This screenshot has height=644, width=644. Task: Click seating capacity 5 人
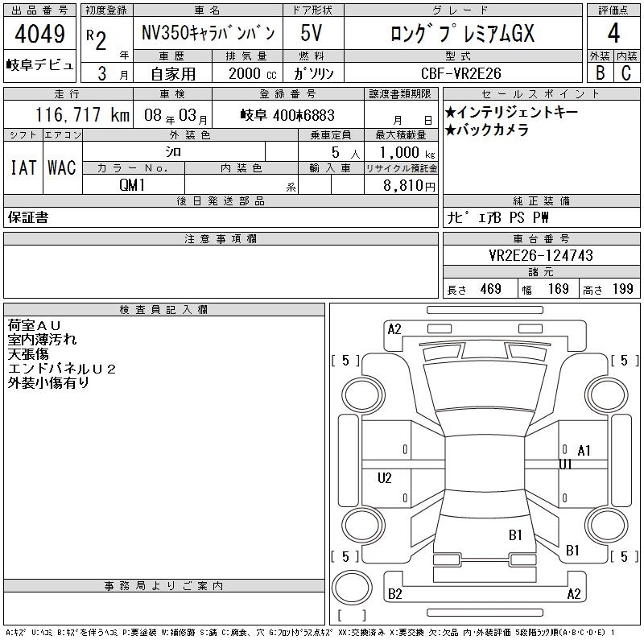345,153
